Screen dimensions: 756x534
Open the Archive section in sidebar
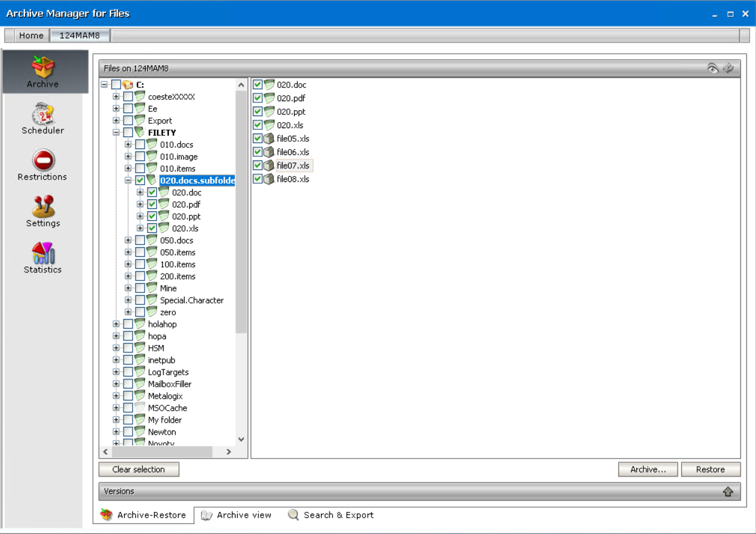point(43,72)
